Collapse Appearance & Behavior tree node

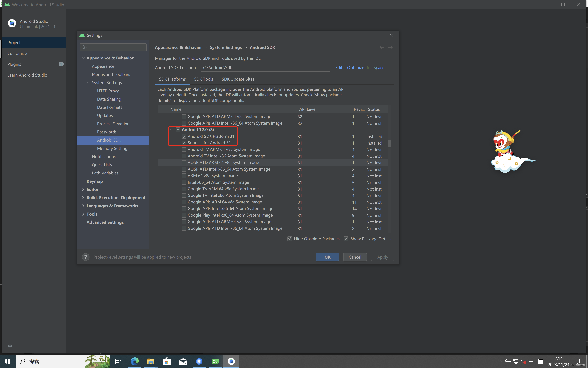click(x=83, y=58)
